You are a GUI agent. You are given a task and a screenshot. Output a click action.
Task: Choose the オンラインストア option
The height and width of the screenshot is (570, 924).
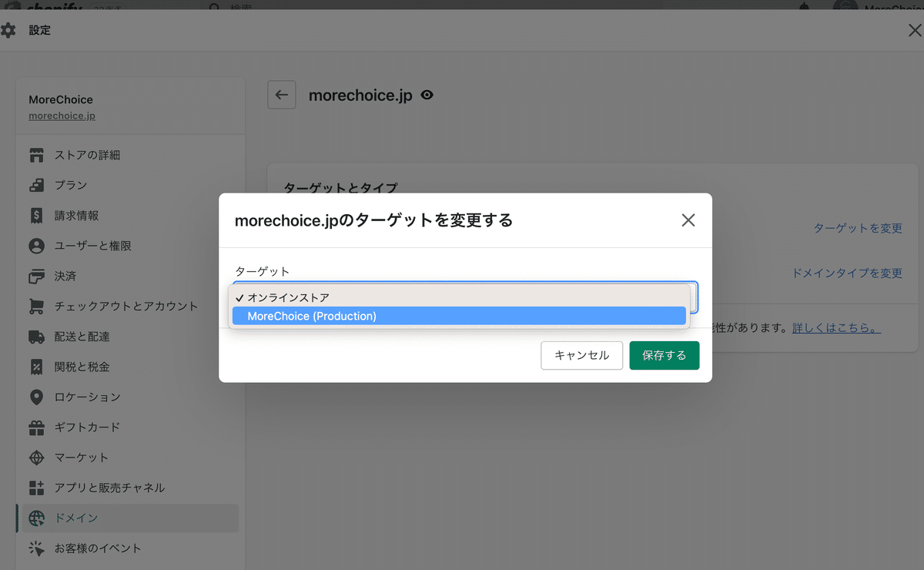coord(459,297)
